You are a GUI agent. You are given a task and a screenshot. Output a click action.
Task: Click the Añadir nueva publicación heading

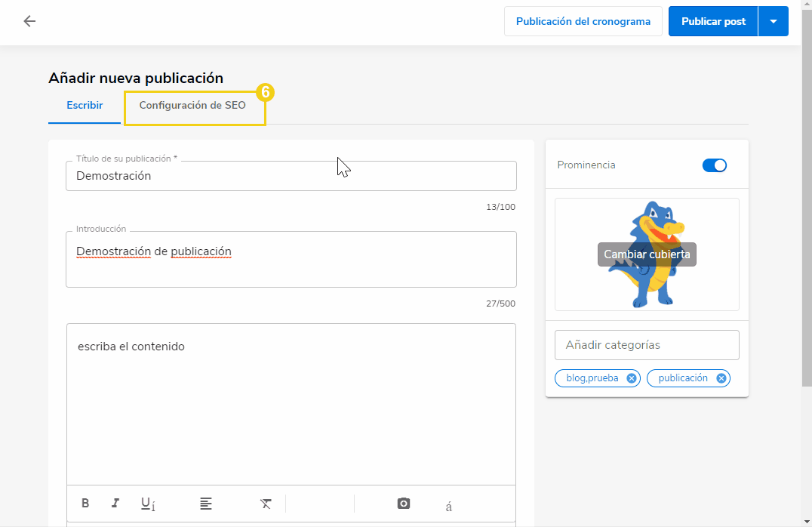(136, 79)
